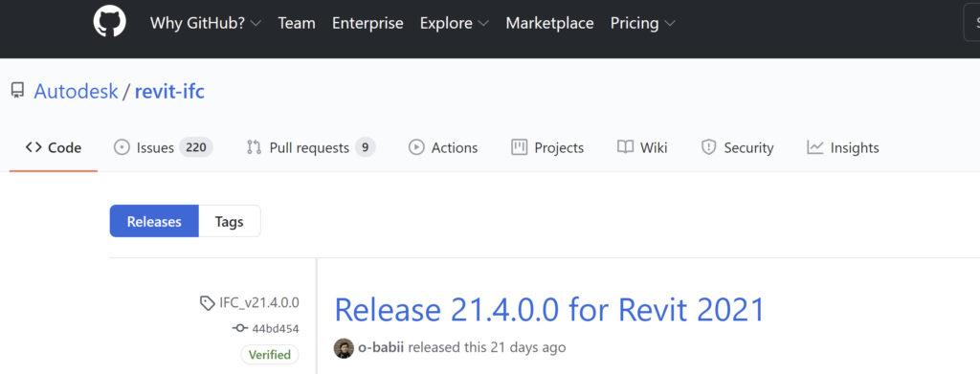Screen dimensions: 980x374
Task: Open the Wiki tab
Action: 642,148
